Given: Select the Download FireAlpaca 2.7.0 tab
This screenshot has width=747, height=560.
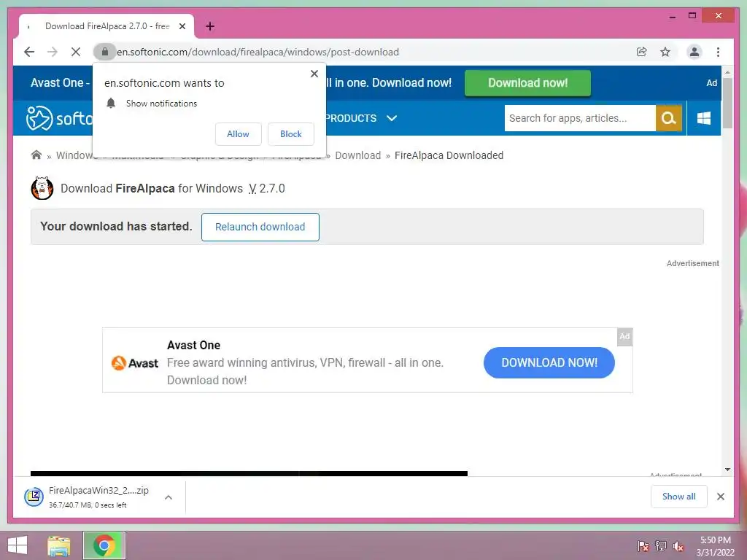Looking at the screenshot, I should (x=107, y=26).
